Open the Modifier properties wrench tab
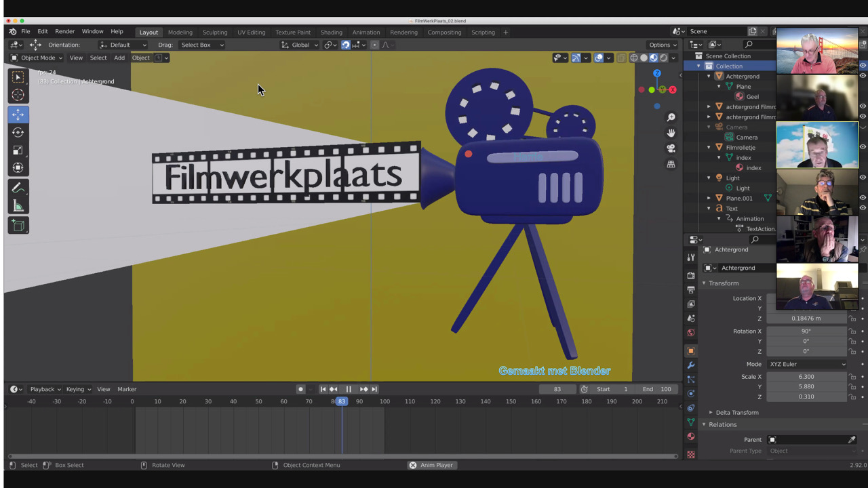This screenshot has height=488, width=868. point(691,365)
